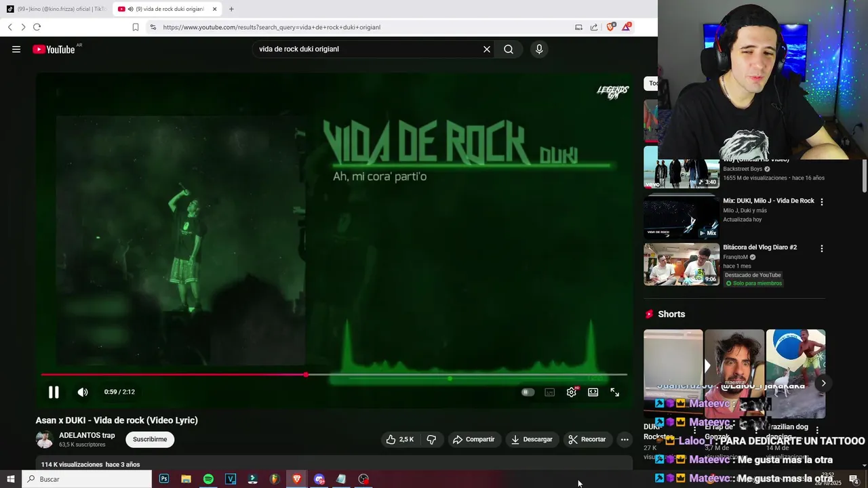Image resolution: width=868 pixels, height=488 pixels.
Task: Seek on the red video progress bar
Action: (334, 374)
